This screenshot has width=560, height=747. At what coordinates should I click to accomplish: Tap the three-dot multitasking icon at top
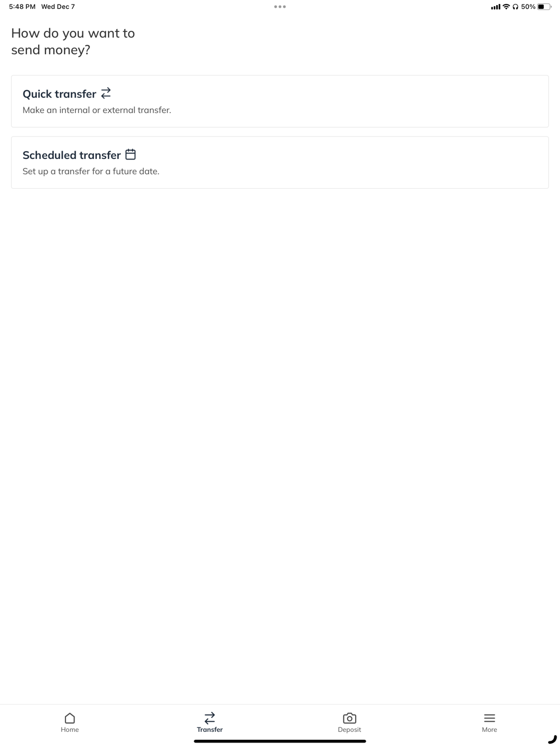280,7
